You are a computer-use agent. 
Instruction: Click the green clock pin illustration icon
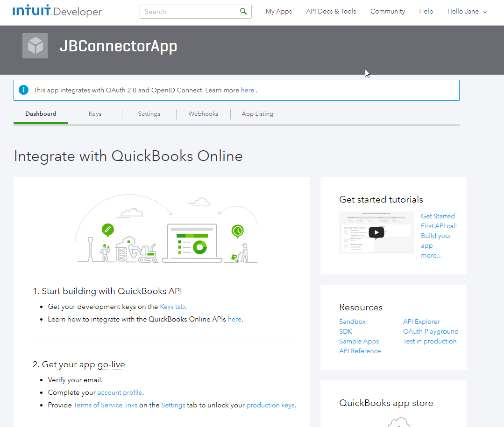pyautogui.click(x=238, y=231)
